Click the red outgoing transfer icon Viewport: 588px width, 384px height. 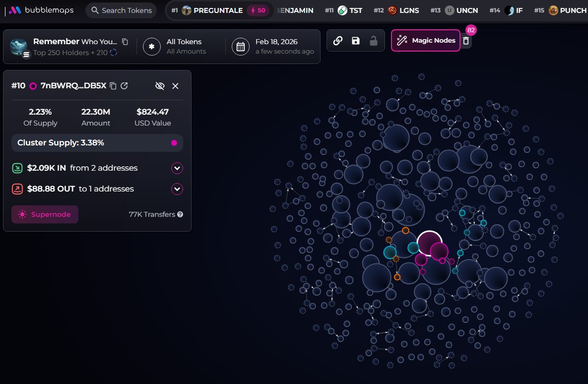pos(17,189)
